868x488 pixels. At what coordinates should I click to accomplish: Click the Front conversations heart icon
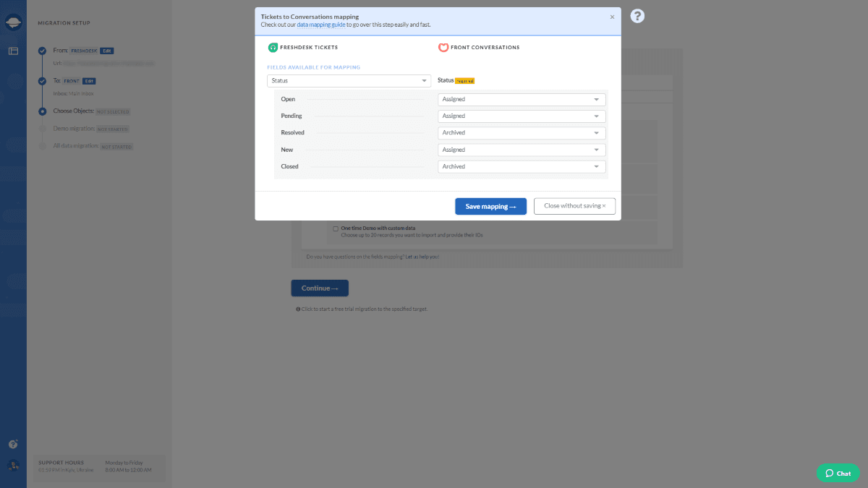(444, 47)
